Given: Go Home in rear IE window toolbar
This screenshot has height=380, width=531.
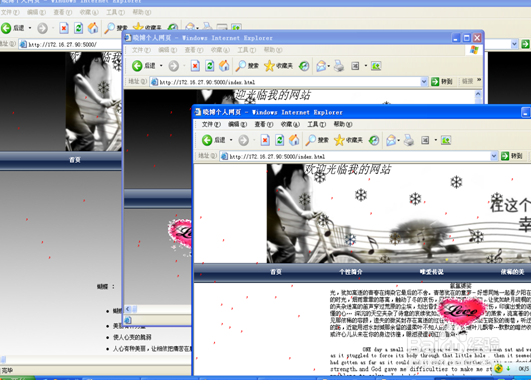Looking at the screenshot, I should coord(93,28).
